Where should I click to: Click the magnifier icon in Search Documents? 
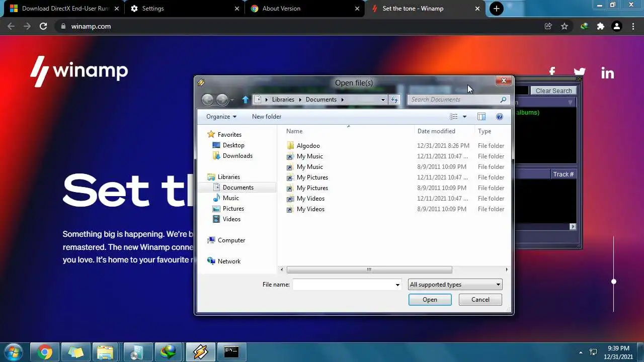pyautogui.click(x=503, y=100)
